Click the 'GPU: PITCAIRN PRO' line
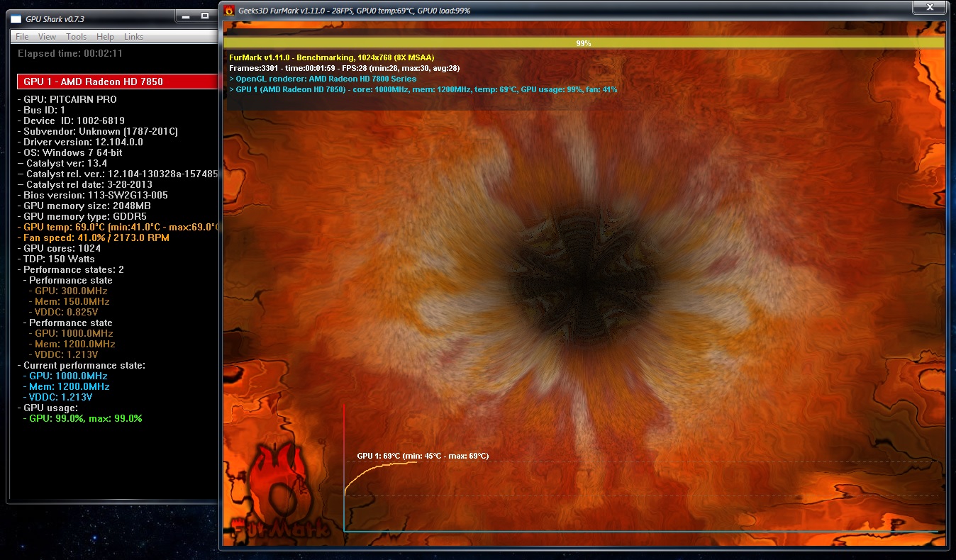The height and width of the screenshot is (560, 956). (x=67, y=99)
